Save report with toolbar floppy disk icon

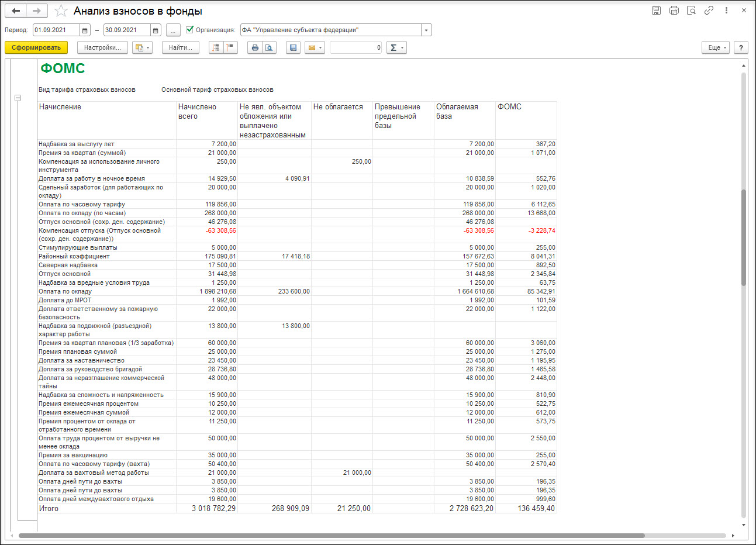pyautogui.click(x=293, y=47)
